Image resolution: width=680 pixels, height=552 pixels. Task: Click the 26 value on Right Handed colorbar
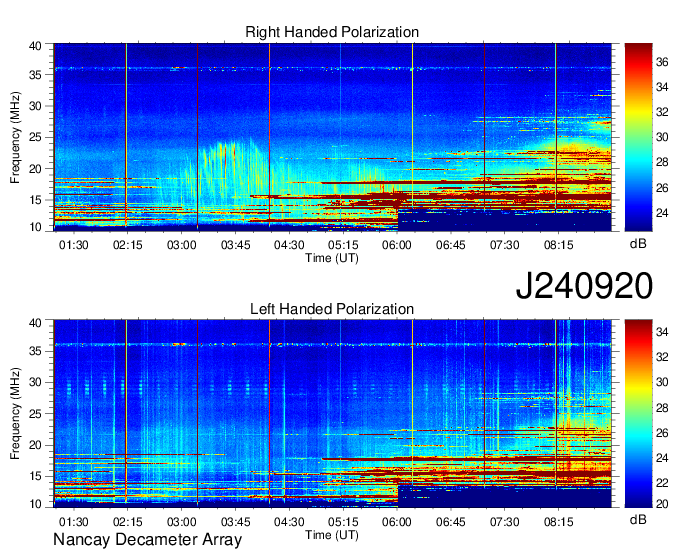(662, 188)
